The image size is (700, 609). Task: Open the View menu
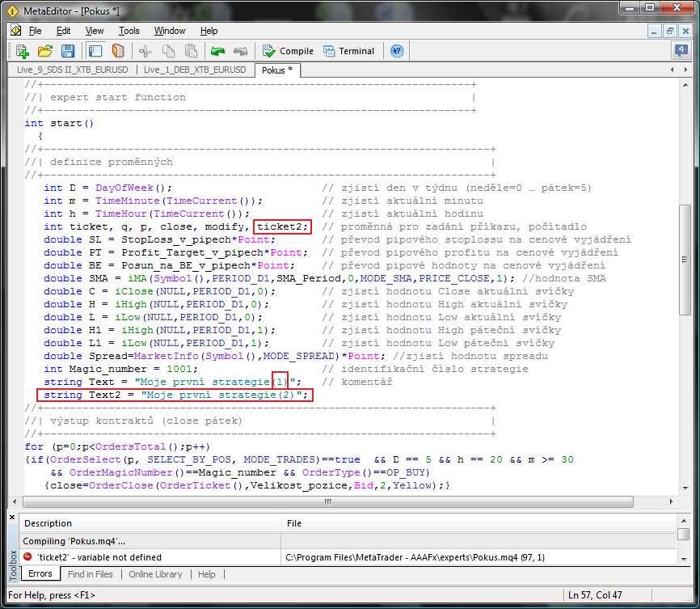pyautogui.click(x=95, y=31)
